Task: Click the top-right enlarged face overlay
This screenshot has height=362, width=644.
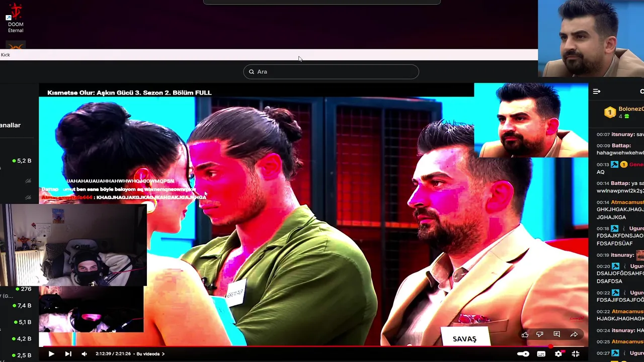Action: [591, 38]
